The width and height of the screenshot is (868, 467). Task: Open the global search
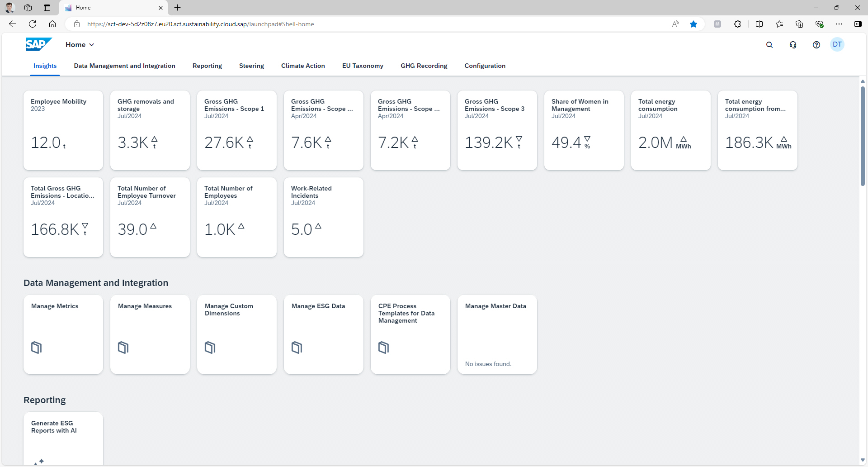[x=769, y=44]
